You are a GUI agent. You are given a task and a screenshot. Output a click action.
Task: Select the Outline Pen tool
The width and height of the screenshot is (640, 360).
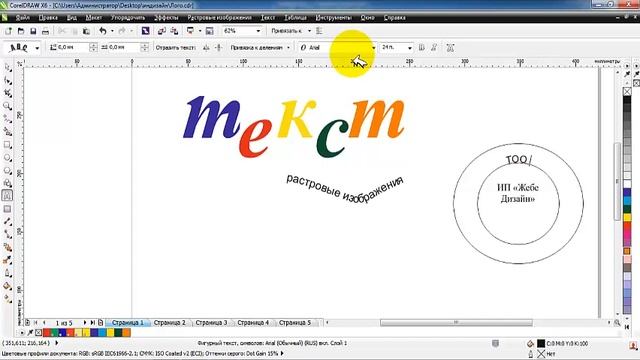click(7, 273)
